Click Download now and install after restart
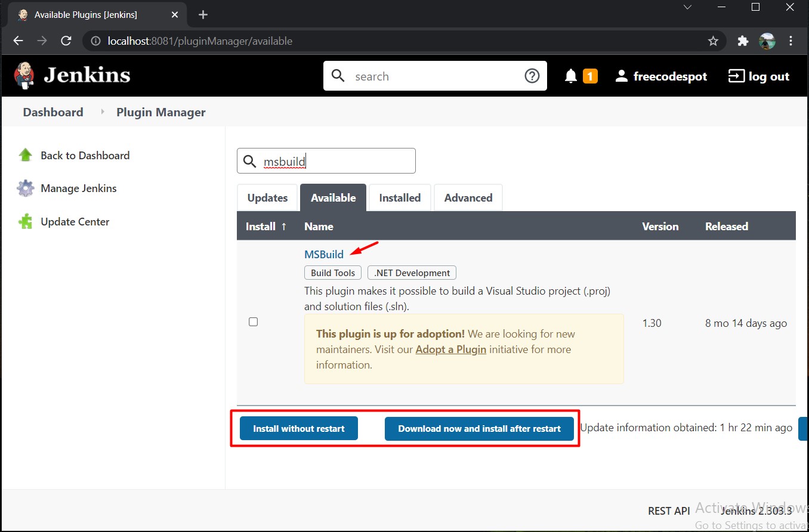Viewport: 809px width, 532px height. [479, 428]
